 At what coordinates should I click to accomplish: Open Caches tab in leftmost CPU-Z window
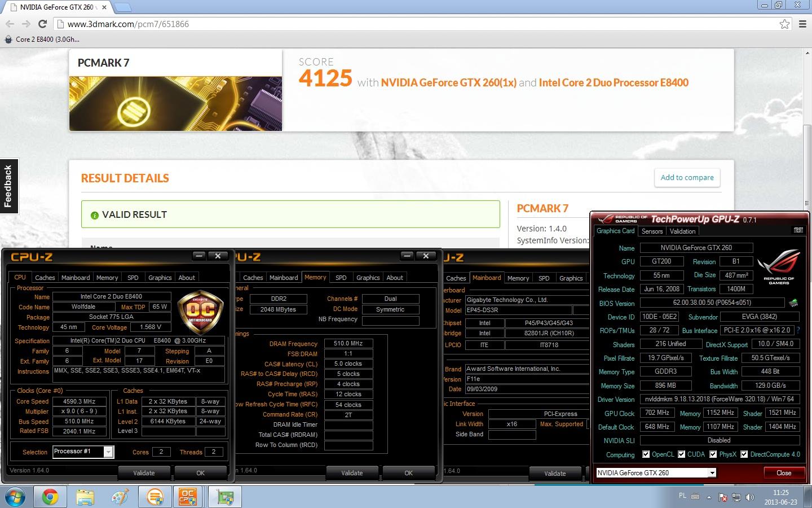pos(45,278)
